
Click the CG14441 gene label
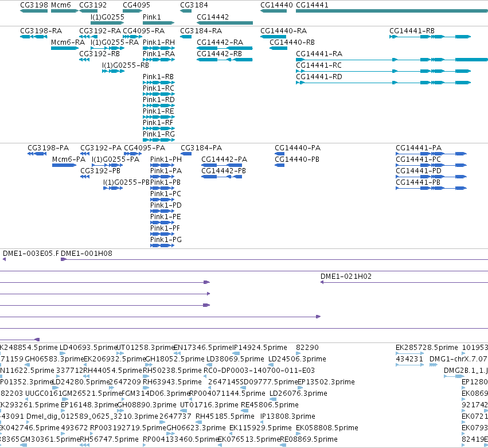(312, 5)
